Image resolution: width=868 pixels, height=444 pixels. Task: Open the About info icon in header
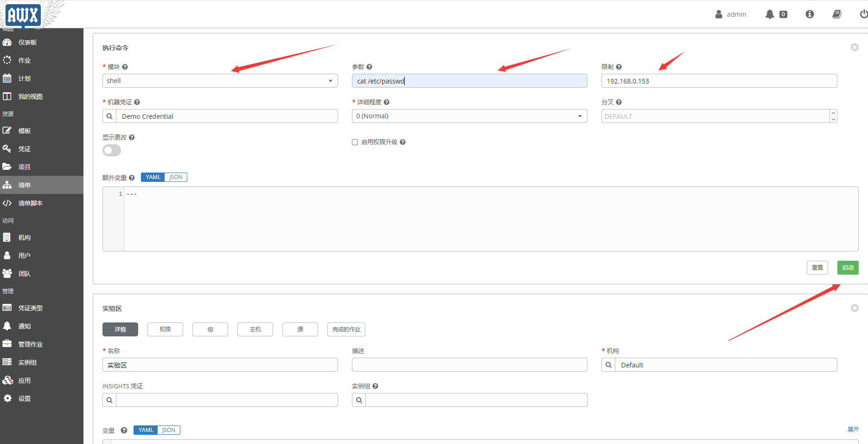pyautogui.click(x=810, y=14)
